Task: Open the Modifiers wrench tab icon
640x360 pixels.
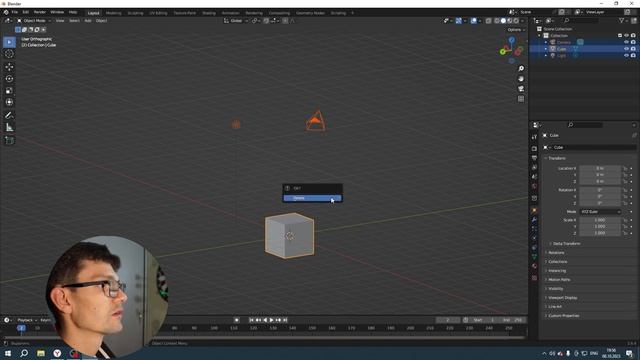Action: (x=534, y=220)
